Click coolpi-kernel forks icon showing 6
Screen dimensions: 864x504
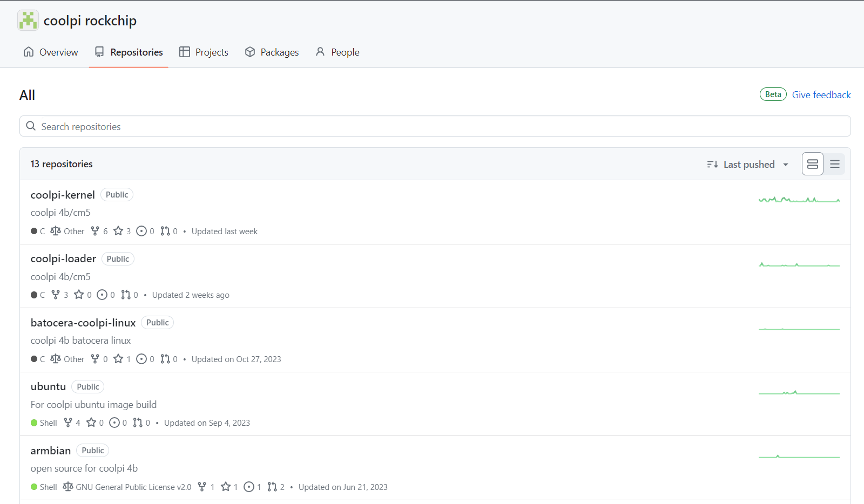click(95, 231)
